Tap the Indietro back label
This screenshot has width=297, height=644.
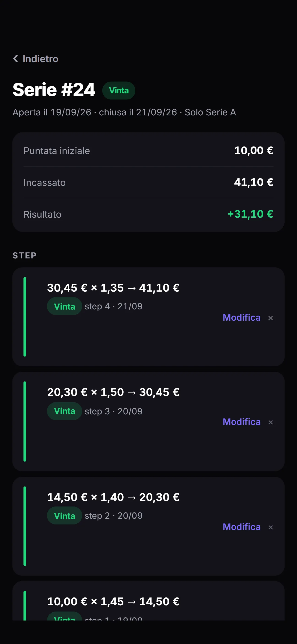[x=40, y=59]
